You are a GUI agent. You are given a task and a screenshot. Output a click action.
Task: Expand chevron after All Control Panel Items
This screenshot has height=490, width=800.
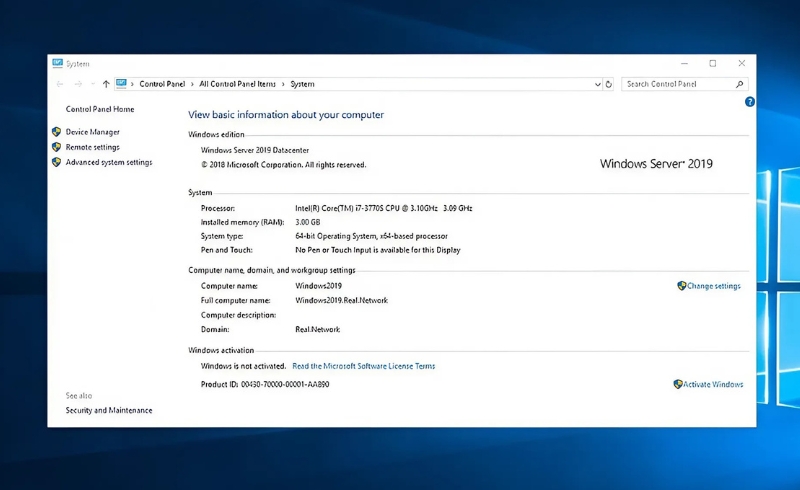click(x=283, y=84)
